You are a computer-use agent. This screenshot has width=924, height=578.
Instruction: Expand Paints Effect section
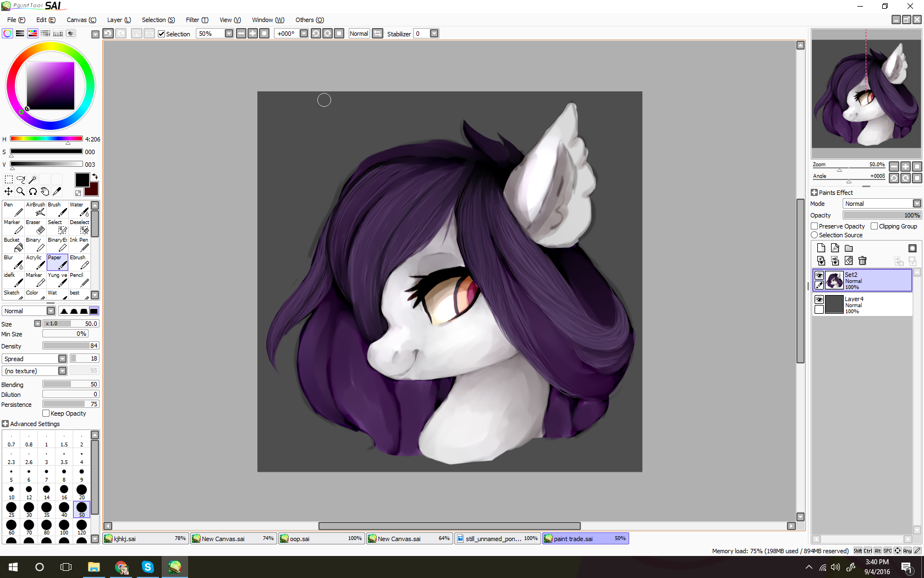(815, 193)
